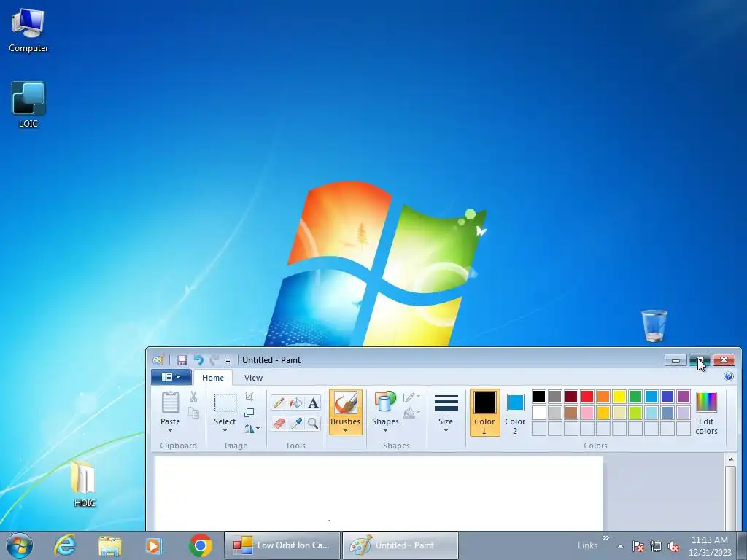Select the Color picker eyedropper tool
Image resolution: width=747 pixels, height=560 pixels.
[x=296, y=423]
